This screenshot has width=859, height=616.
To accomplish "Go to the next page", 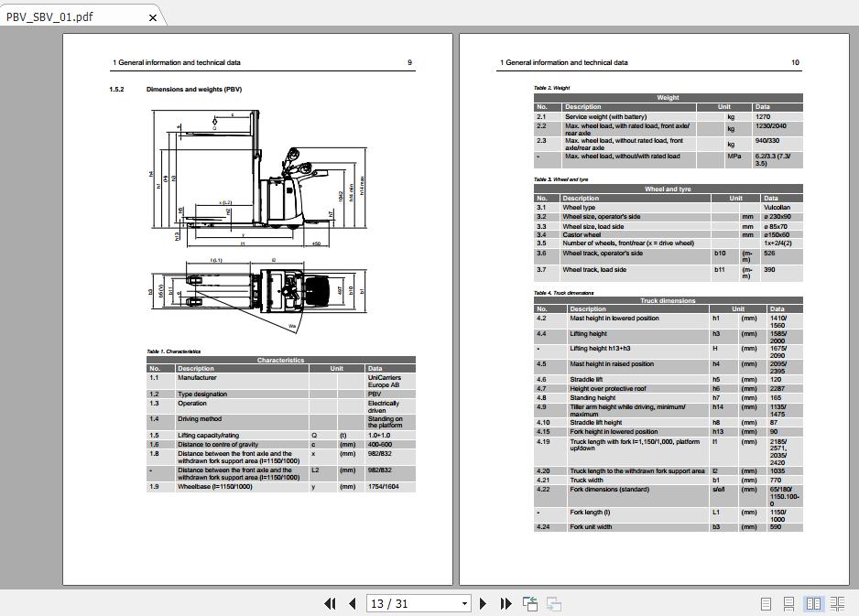I will (x=483, y=604).
